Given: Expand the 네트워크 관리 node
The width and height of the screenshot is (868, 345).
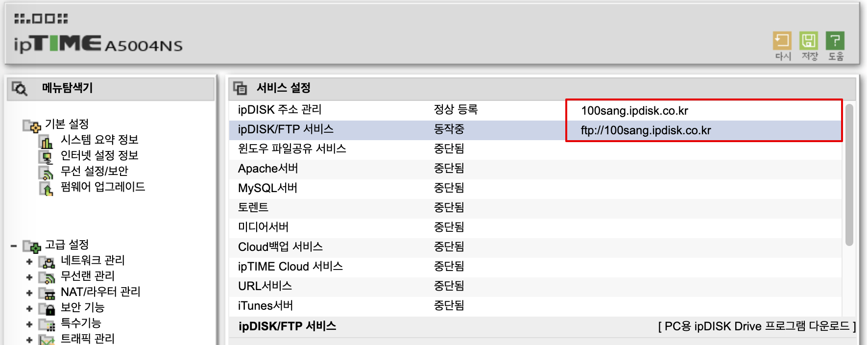Looking at the screenshot, I should (x=29, y=262).
